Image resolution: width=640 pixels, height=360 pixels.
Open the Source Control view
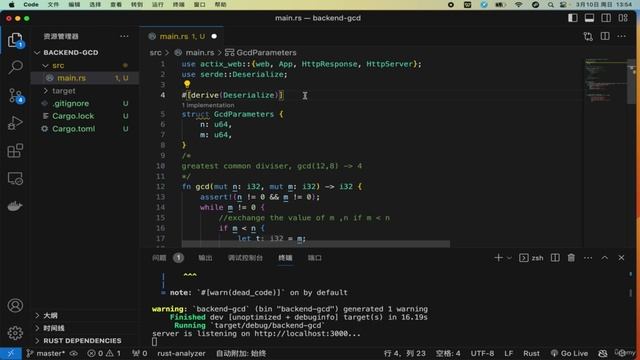16,96
